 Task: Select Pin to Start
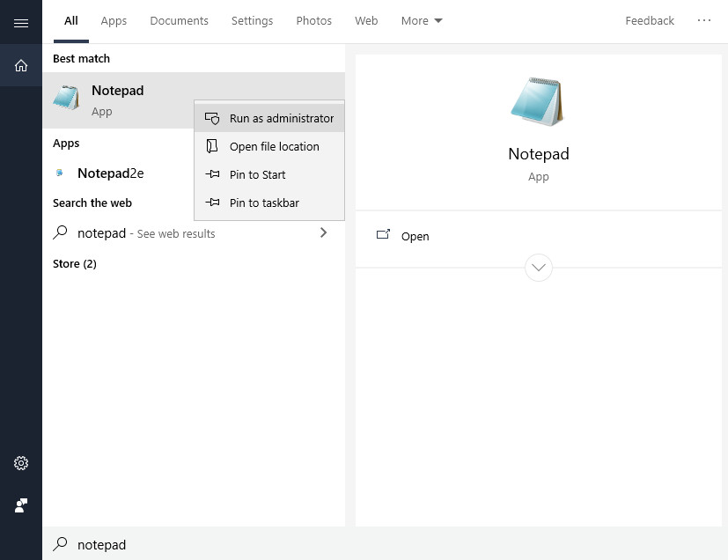click(x=269, y=174)
